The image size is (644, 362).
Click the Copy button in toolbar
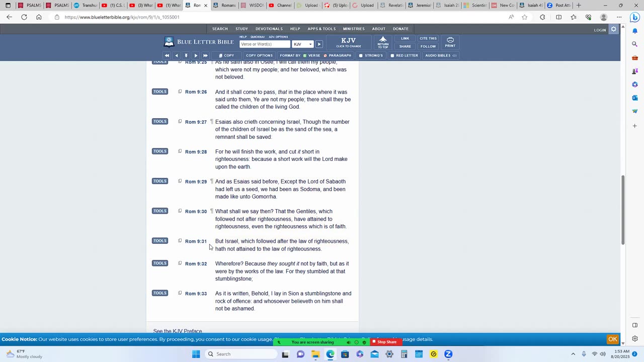point(226,55)
